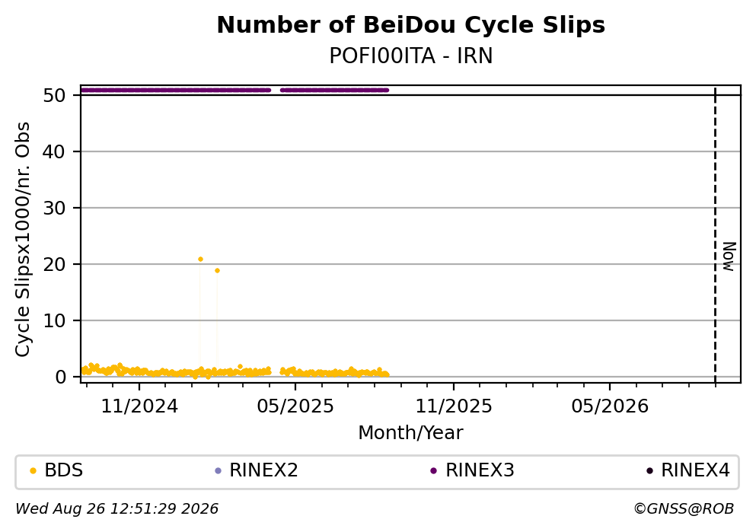The image size is (756, 532).
Task: Click the yellow BDS legend marker
Action: 33,471
